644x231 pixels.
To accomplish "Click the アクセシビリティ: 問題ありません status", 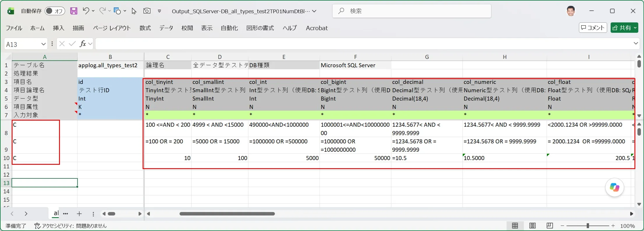I will pyautogui.click(x=70, y=226).
